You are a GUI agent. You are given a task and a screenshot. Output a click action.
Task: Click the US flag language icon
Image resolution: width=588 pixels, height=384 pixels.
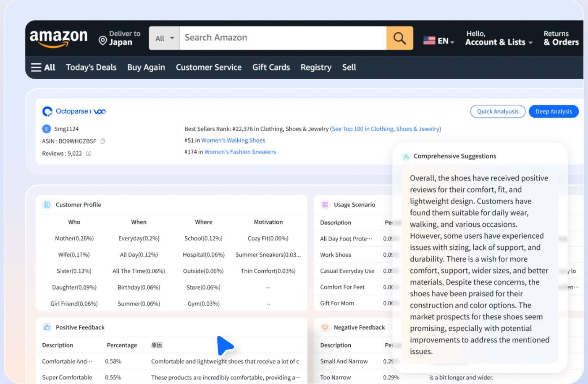pos(429,41)
